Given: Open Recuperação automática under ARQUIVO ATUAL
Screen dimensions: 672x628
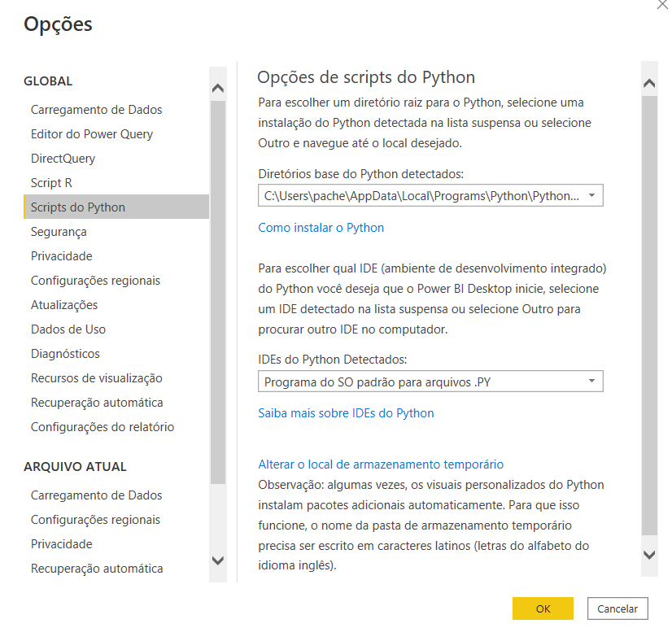Looking at the screenshot, I should tap(97, 569).
